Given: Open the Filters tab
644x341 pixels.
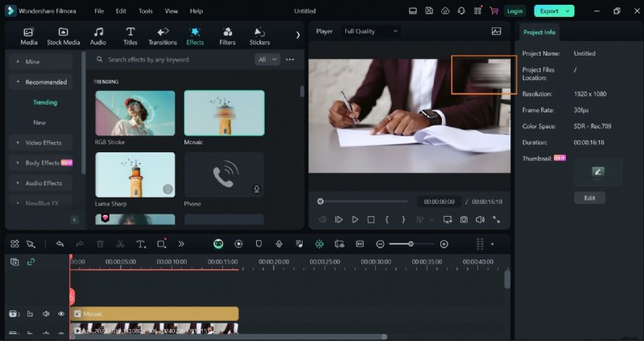Looking at the screenshot, I should pos(227,36).
